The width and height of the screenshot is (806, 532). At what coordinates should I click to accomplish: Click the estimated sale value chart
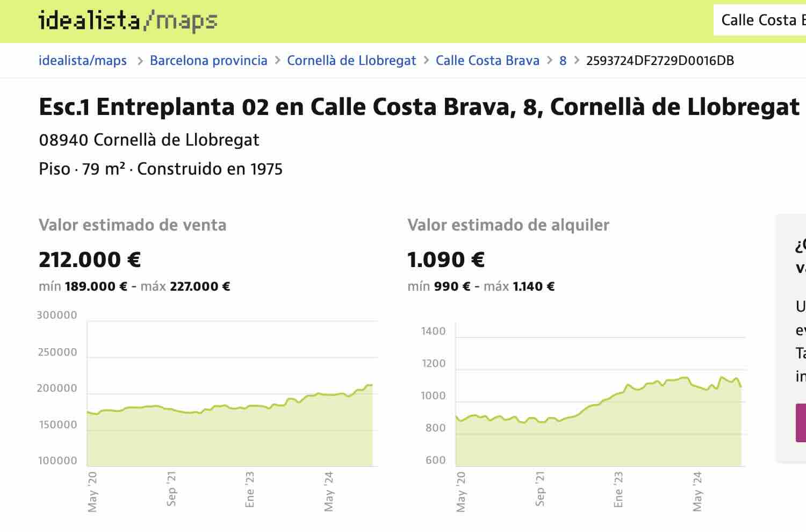pyautogui.click(x=231, y=408)
